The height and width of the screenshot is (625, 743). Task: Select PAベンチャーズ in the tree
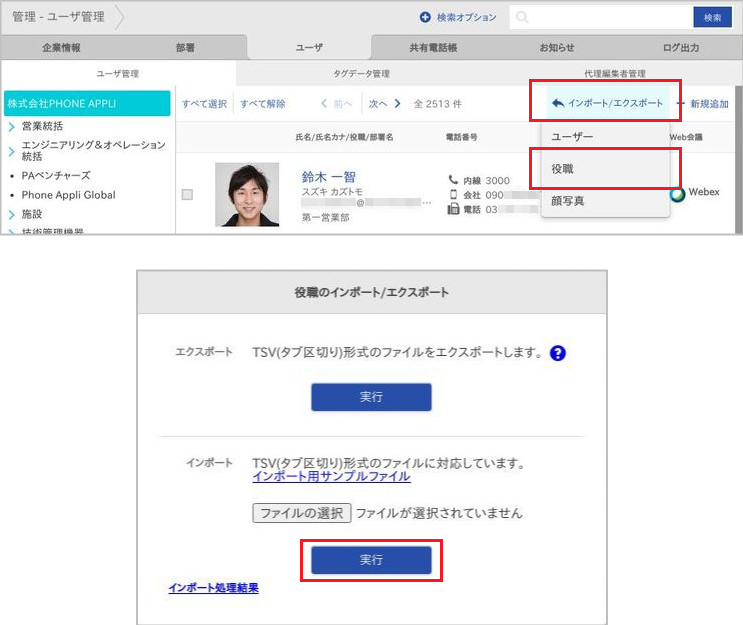56,175
